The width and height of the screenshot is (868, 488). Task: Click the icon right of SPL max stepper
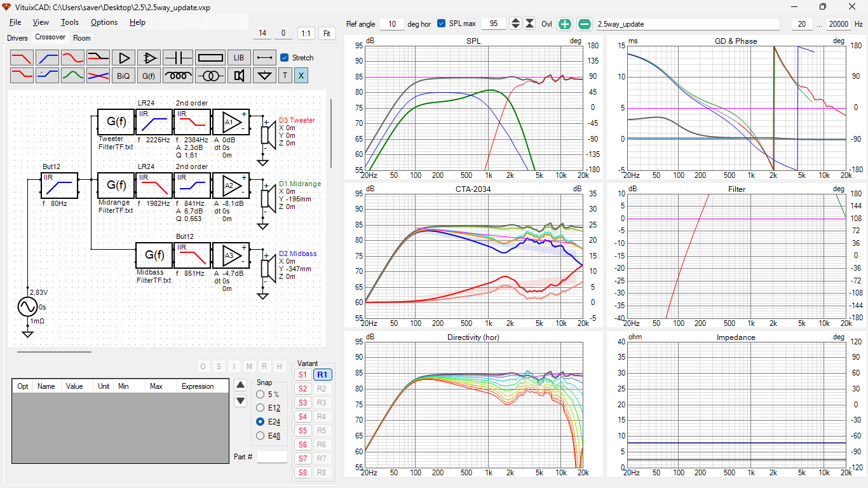529,24
